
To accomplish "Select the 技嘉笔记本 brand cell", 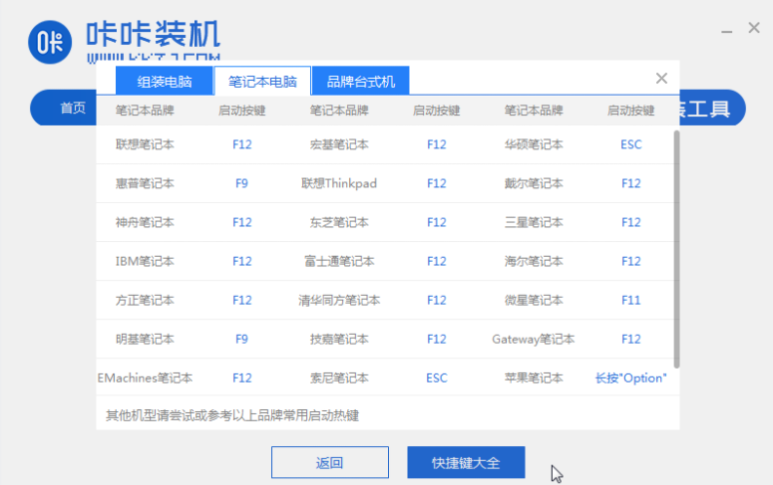I will coord(339,339).
